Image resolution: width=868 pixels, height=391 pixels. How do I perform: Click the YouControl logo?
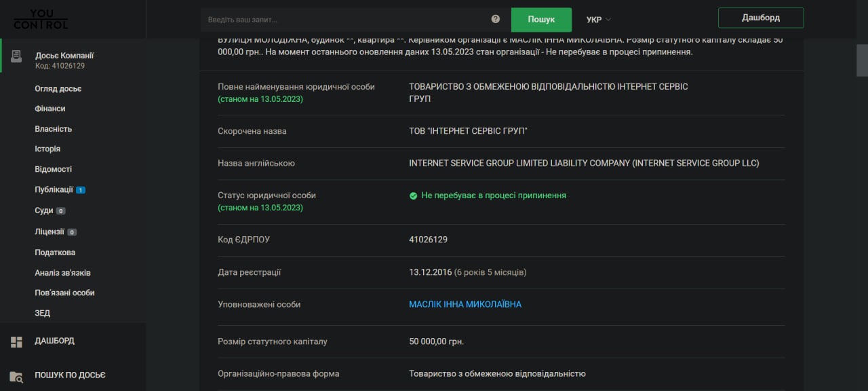click(x=41, y=19)
